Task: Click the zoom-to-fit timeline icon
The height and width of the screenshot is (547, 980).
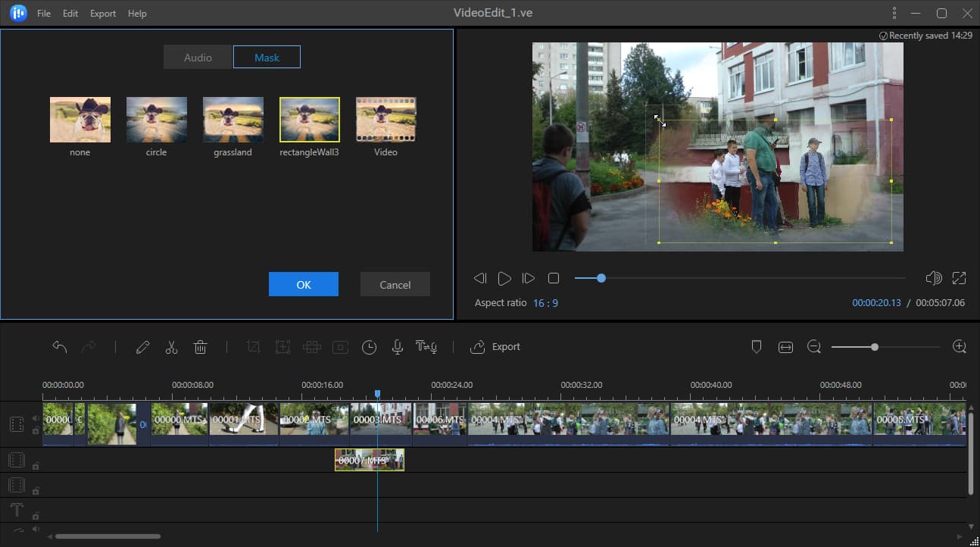Action: click(x=785, y=347)
